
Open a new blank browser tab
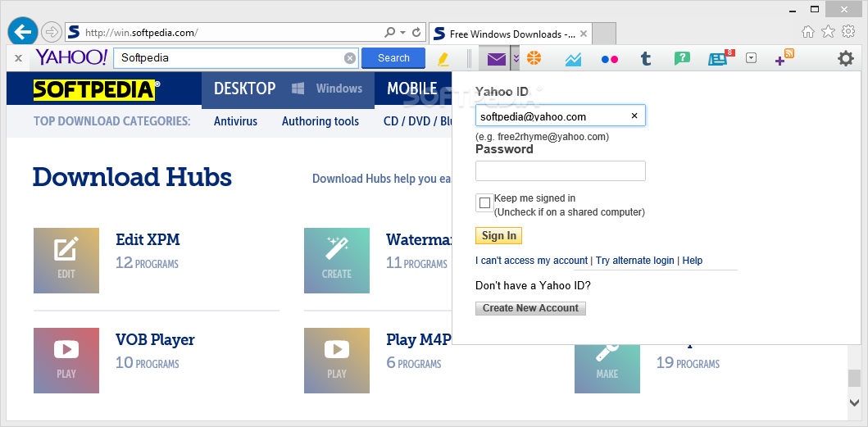pos(604,34)
